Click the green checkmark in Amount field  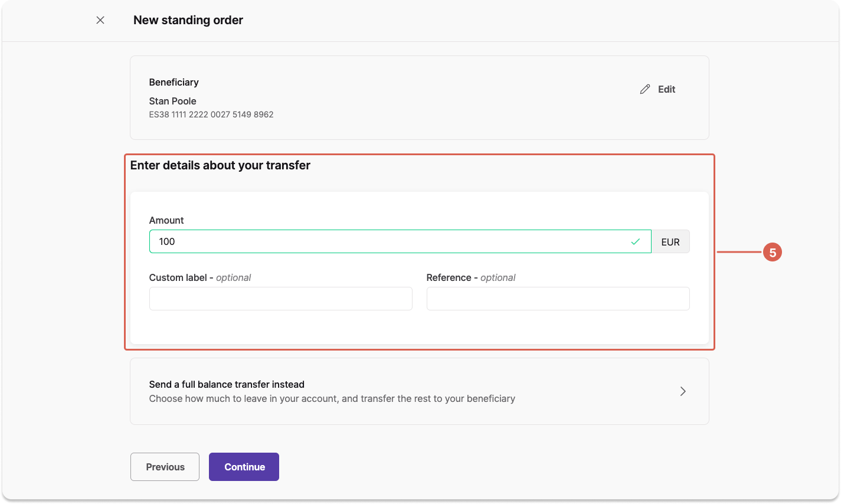click(x=635, y=241)
